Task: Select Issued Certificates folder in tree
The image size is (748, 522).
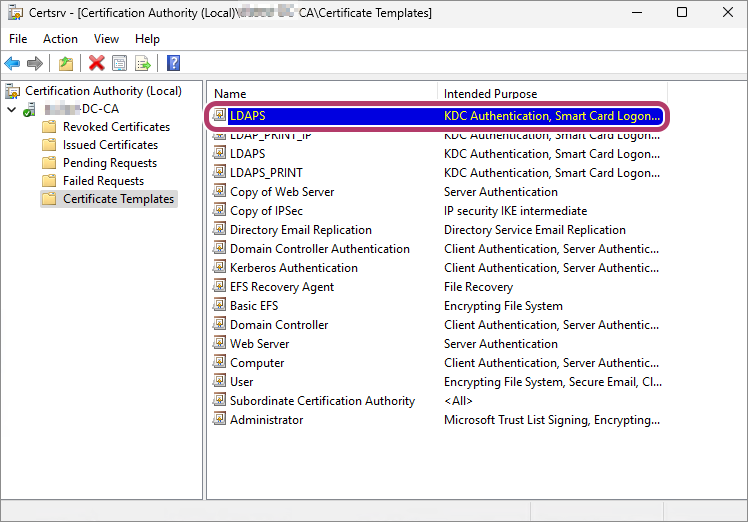Action: (x=109, y=145)
